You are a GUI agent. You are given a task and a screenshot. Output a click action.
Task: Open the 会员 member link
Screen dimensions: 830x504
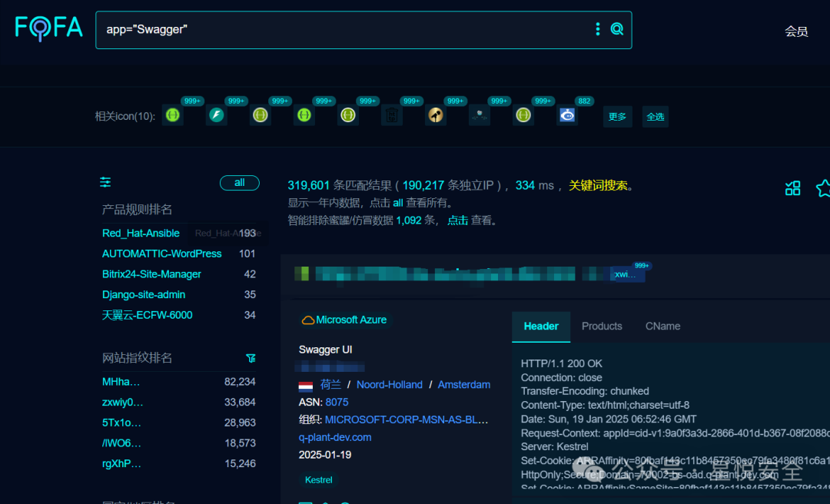click(x=796, y=31)
